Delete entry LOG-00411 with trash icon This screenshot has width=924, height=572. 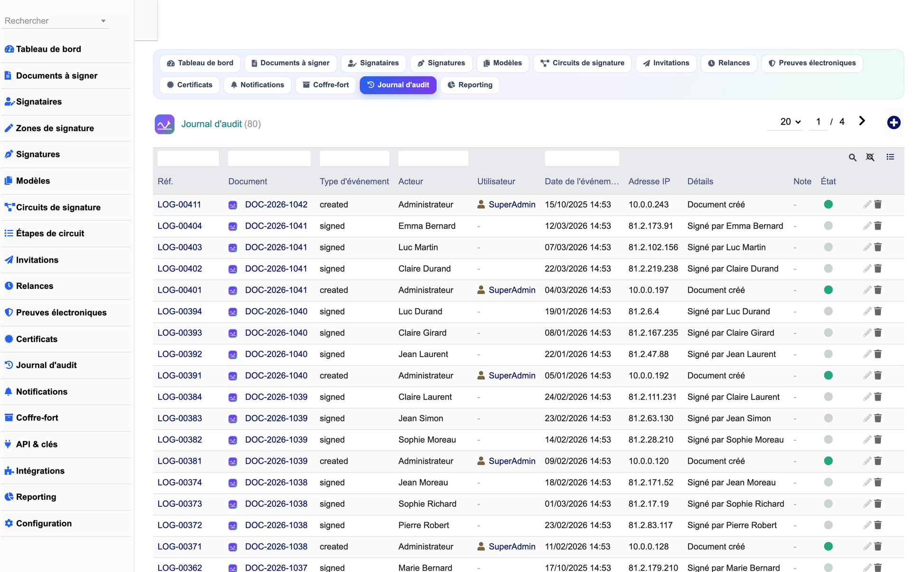(878, 204)
